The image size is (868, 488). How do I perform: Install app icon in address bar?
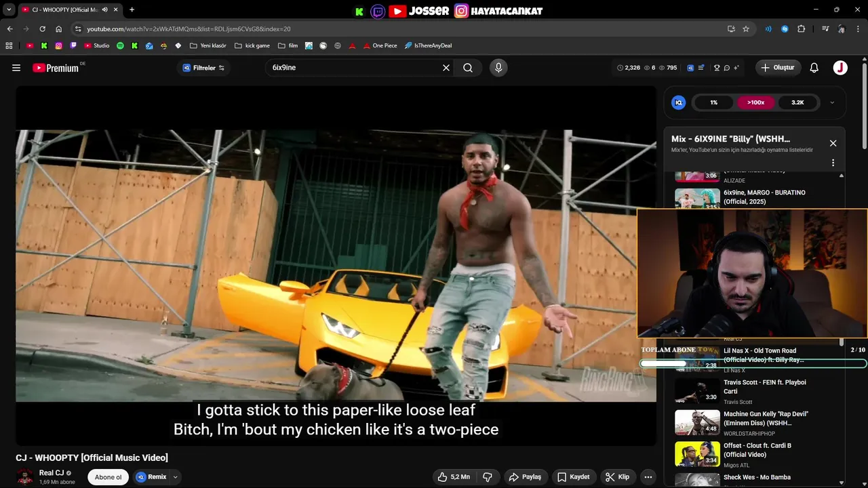pyautogui.click(x=731, y=29)
